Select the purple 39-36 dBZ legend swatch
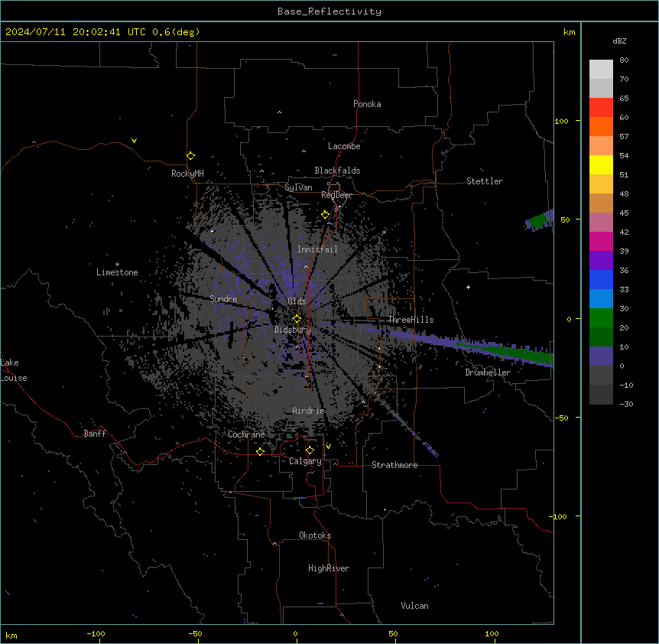 (x=601, y=261)
